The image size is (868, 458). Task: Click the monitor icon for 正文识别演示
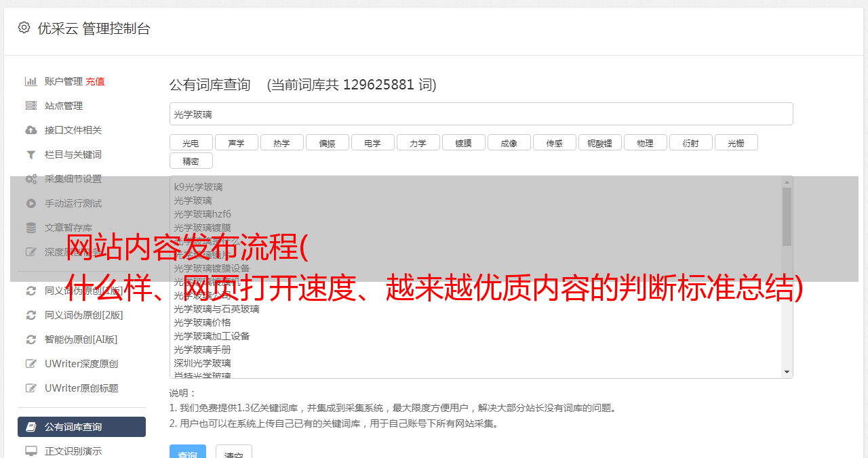point(31,451)
